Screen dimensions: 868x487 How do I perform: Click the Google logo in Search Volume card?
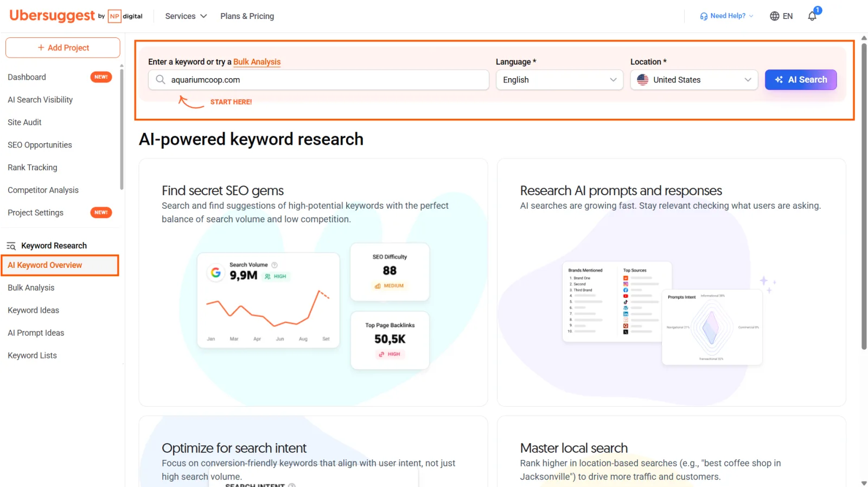pyautogui.click(x=216, y=272)
